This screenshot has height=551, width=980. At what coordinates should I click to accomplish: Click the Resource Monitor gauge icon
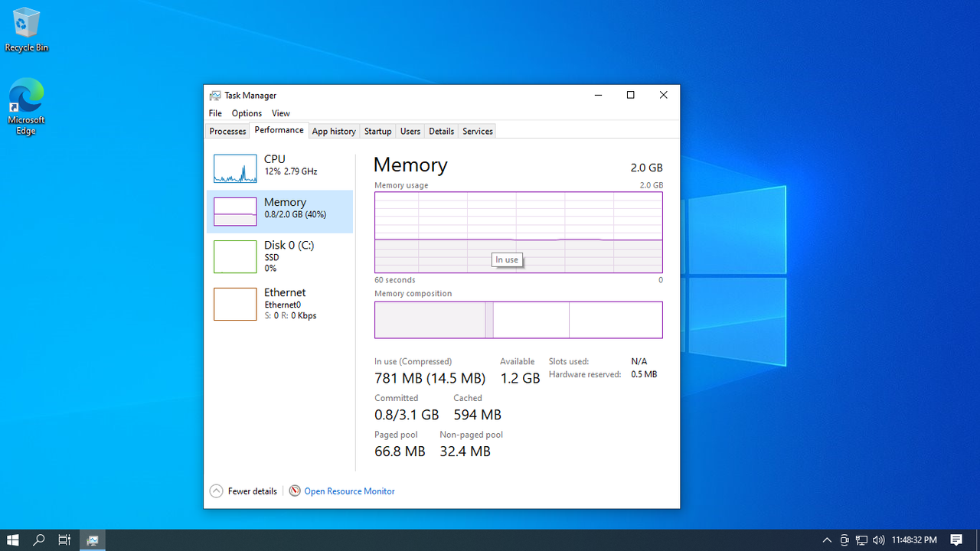point(295,491)
